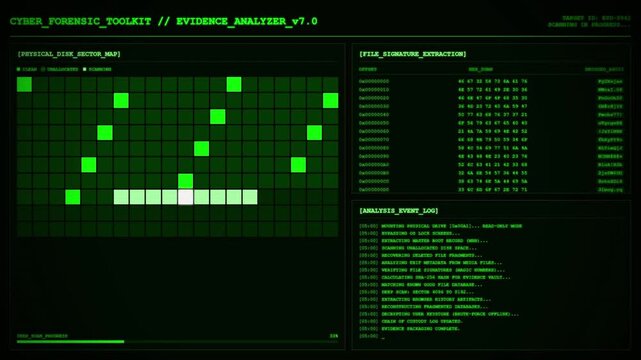Viewport: 641px width, 360px height.
Task: Click the EVIDENCE PACKAGING COMPLETE log entry
Action: (x=409, y=329)
